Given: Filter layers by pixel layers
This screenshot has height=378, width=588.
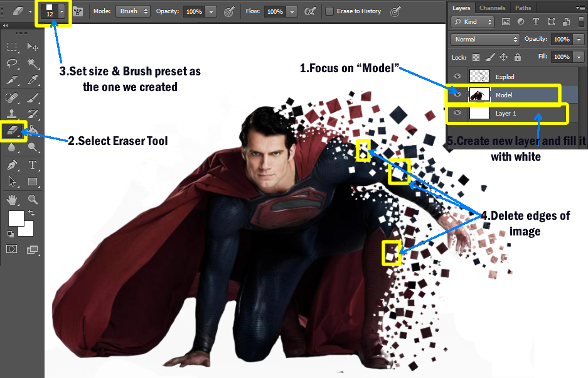Looking at the screenshot, I should click(506, 22).
